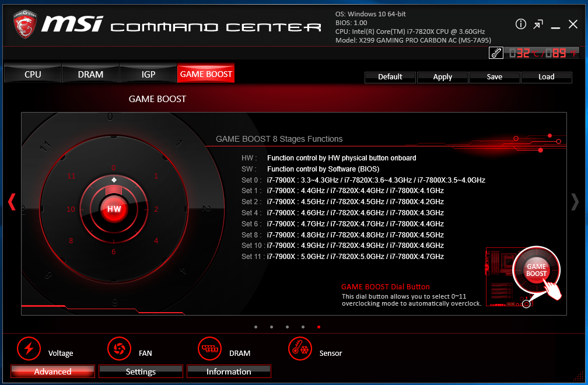Click the GAME BOOST Dial Button heading
This screenshot has width=588, height=385.
(x=386, y=287)
